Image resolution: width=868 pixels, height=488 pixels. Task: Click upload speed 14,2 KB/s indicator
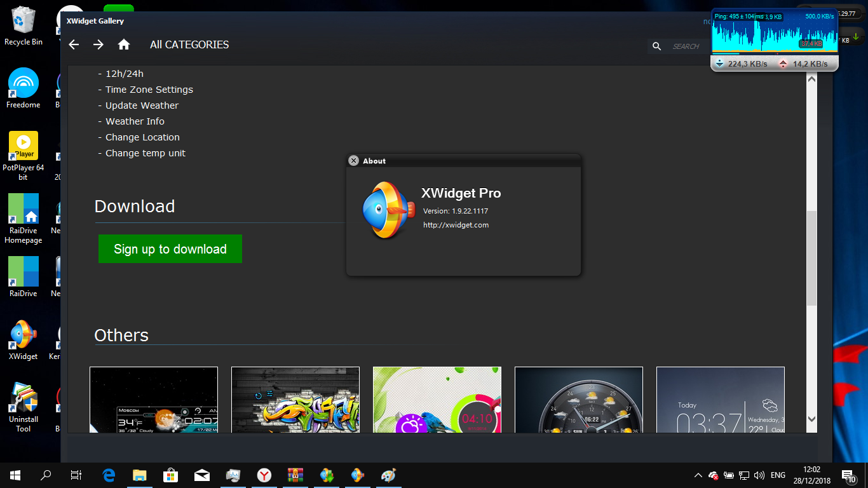(803, 64)
